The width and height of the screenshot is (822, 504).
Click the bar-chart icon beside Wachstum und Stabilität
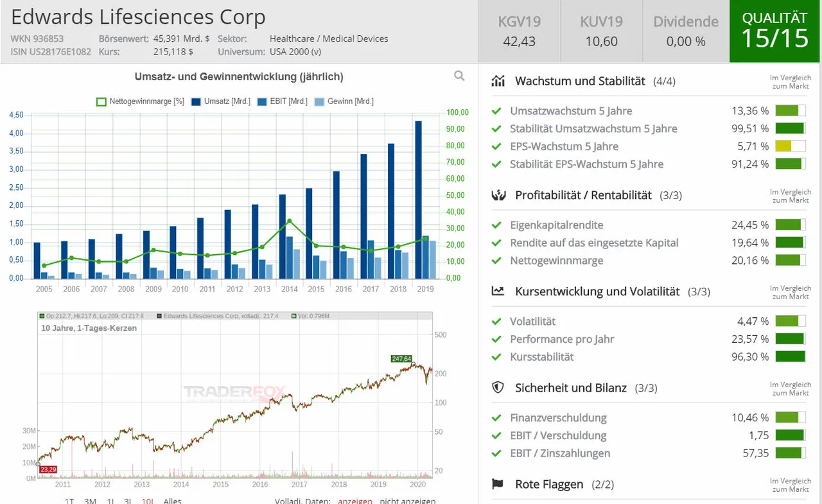[498, 81]
